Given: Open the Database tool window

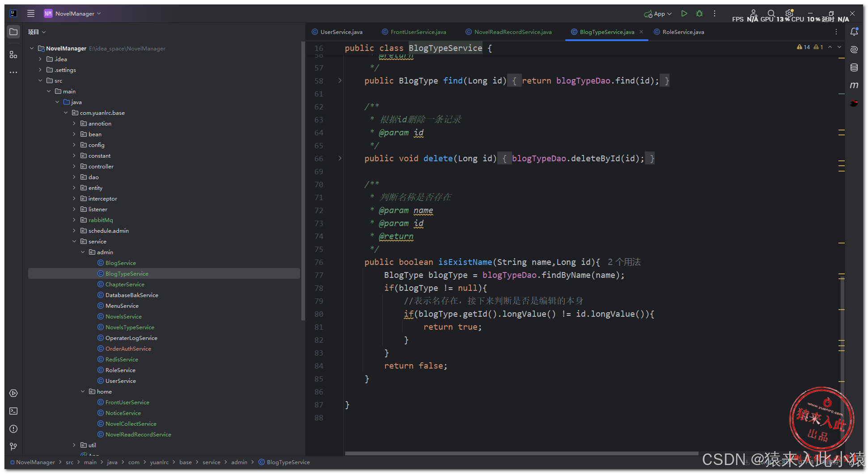Looking at the screenshot, I should [854, 67].
